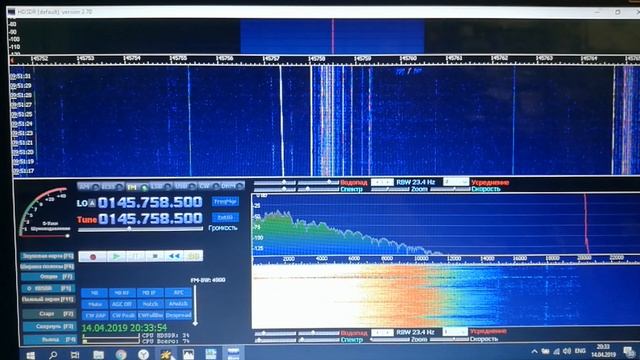Select DRM demodulation mode

[x=233, y=187]
